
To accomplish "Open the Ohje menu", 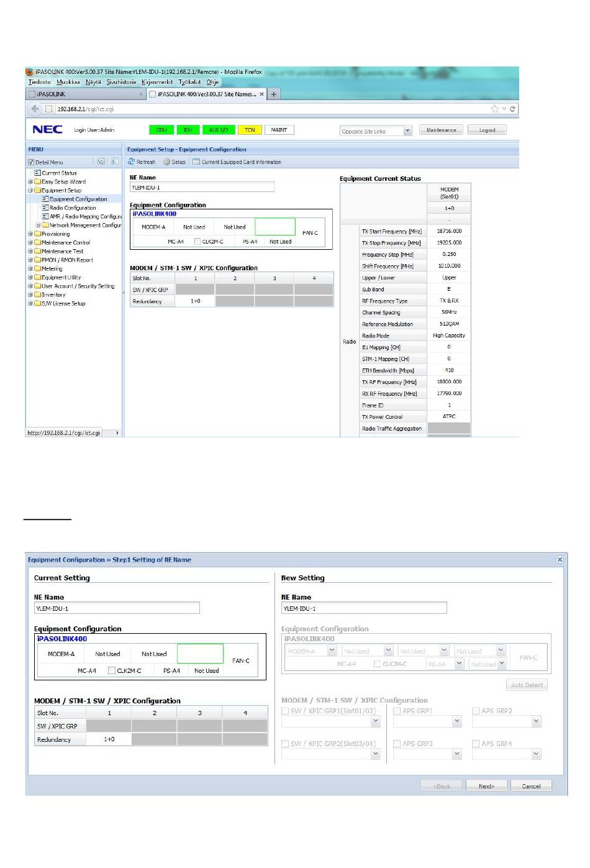I will click(x=212, y=82).
